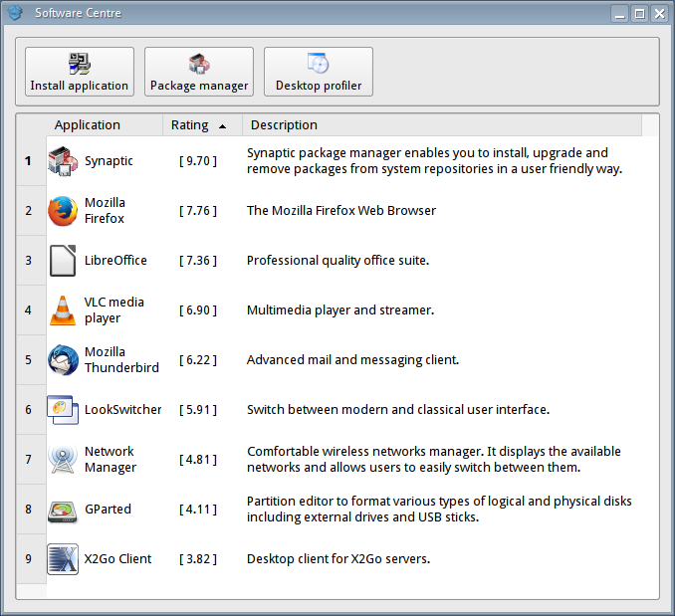Click the Synaptic application icon
The image size is (675, 616).
(x=63, y=161)
